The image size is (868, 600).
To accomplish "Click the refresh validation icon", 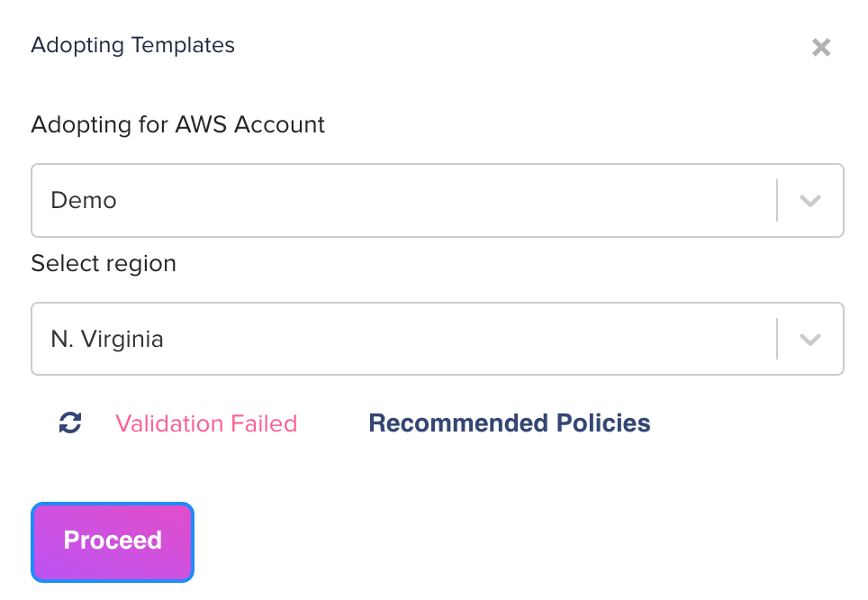I will (x=70, y=423).
